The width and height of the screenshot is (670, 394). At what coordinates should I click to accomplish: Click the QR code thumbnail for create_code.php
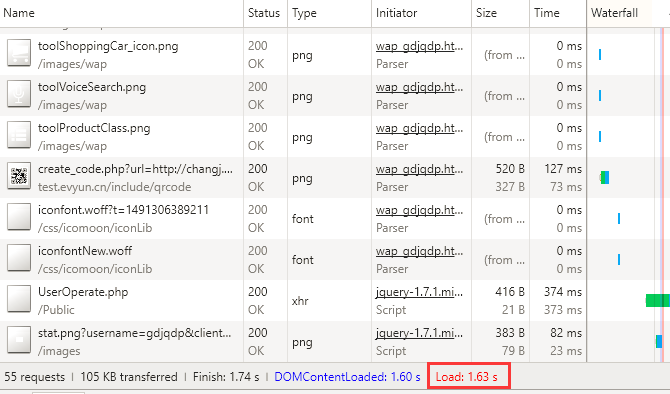click(x=19, y=177)
